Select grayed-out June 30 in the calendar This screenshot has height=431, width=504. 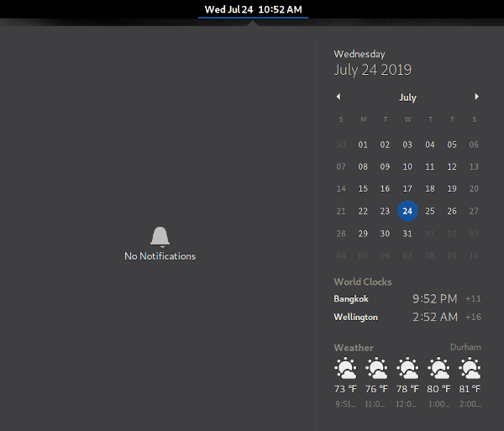(x=341, y=145)
